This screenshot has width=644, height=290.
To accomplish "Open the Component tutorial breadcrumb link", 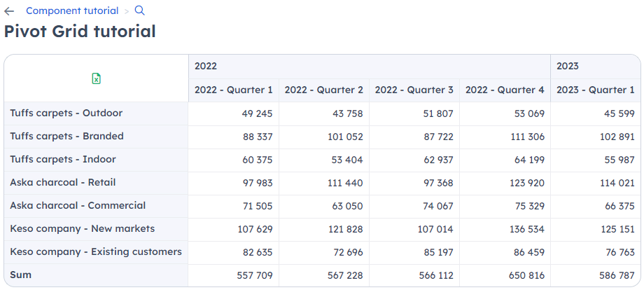I will tap(72, 11).
